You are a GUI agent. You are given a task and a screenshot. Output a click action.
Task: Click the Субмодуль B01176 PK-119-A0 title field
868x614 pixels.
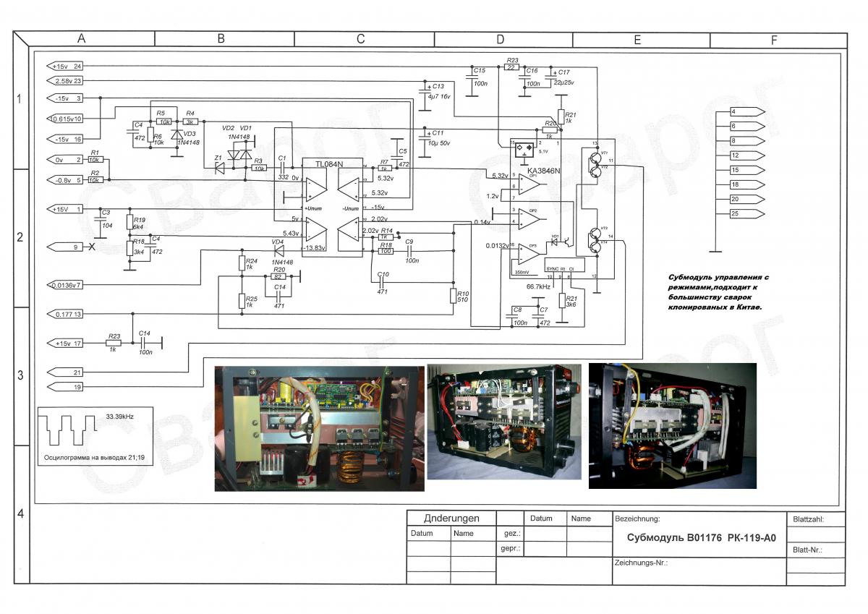(698, 538)
